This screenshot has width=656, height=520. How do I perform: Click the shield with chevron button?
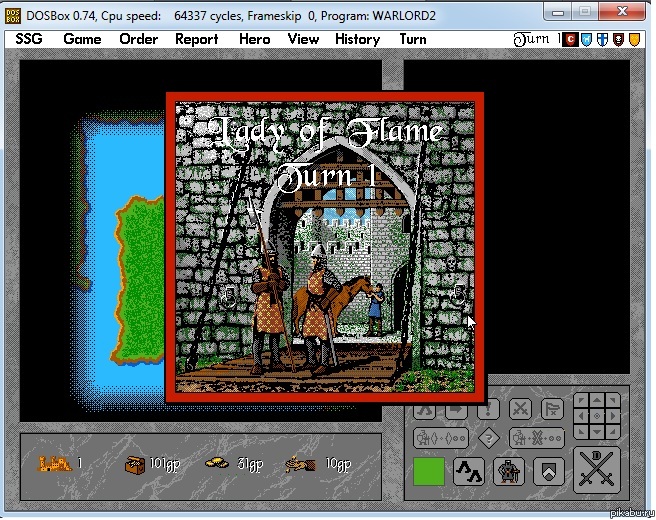point(549,471)
